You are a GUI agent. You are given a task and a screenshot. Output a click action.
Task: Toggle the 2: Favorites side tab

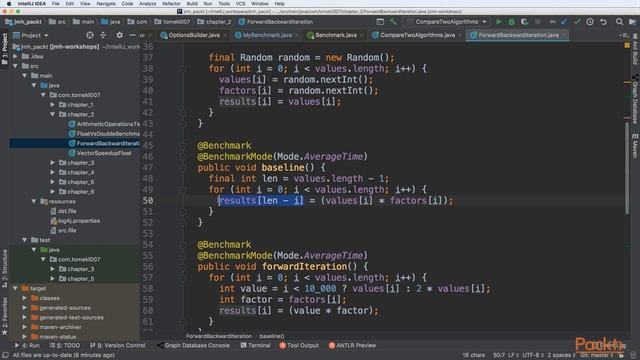pos(4,316)
